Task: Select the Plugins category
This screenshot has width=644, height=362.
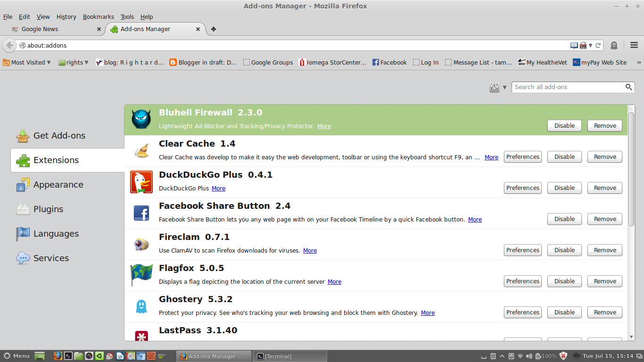Action: [67, 209]
